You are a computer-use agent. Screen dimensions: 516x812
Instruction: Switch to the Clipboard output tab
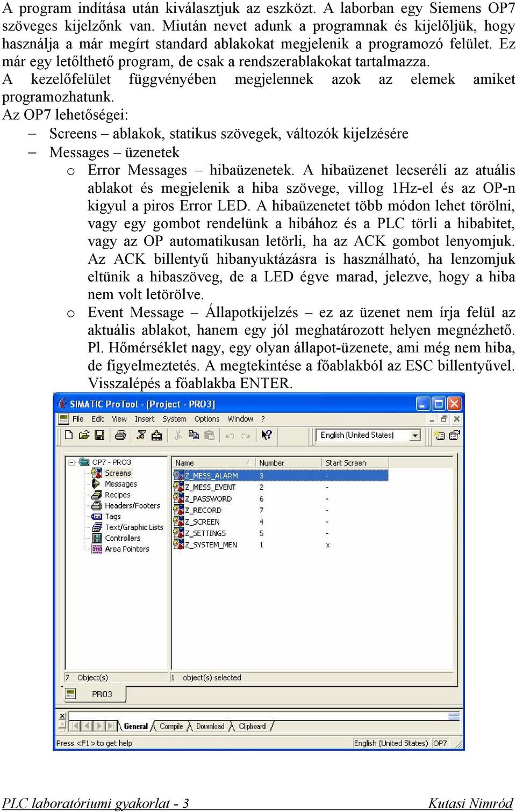(x=252, y=726)
